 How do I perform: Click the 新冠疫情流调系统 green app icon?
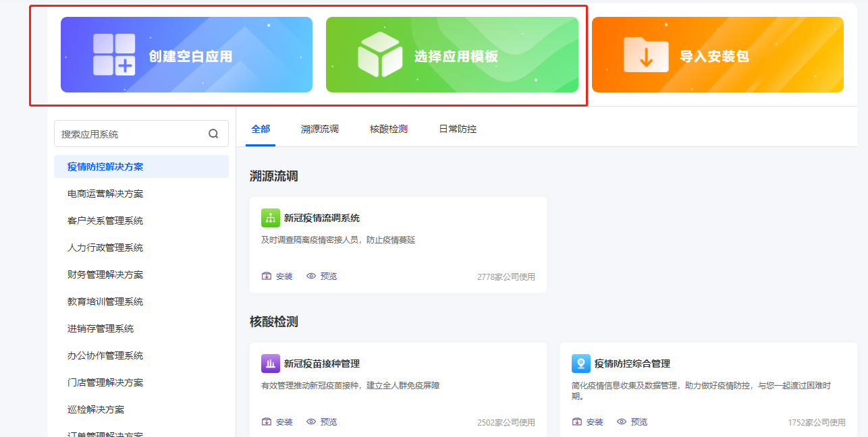coord(270,218)
